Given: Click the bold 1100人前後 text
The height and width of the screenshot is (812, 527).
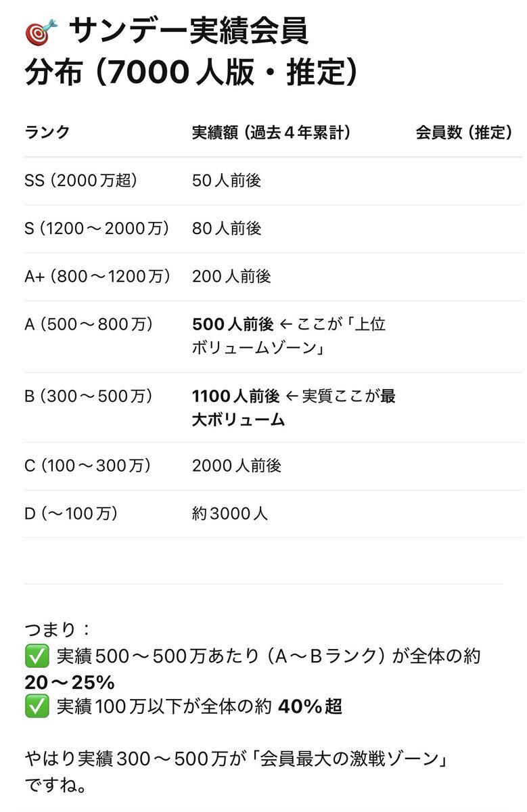Looking at the screenshot, I should (236, 396).
